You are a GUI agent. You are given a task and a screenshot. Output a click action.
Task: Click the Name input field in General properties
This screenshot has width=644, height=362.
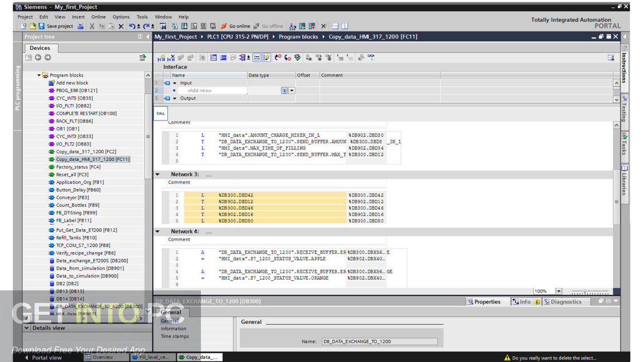coord(380,341)
